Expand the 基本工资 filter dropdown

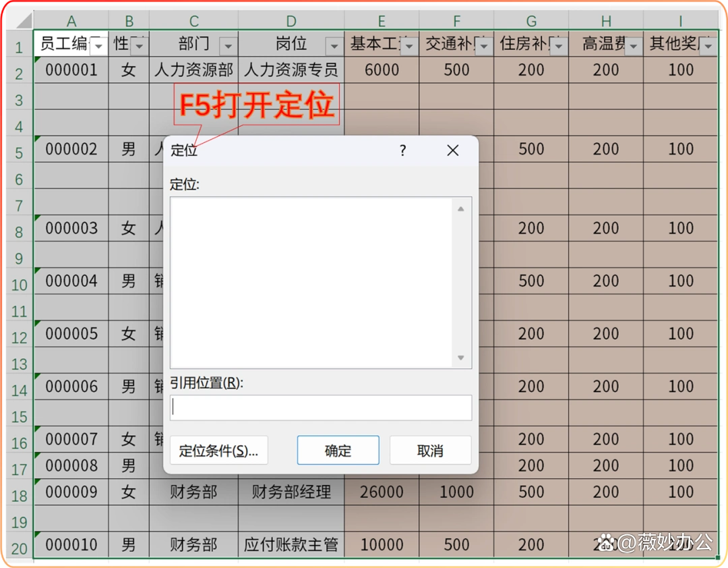tap(408, 45)
